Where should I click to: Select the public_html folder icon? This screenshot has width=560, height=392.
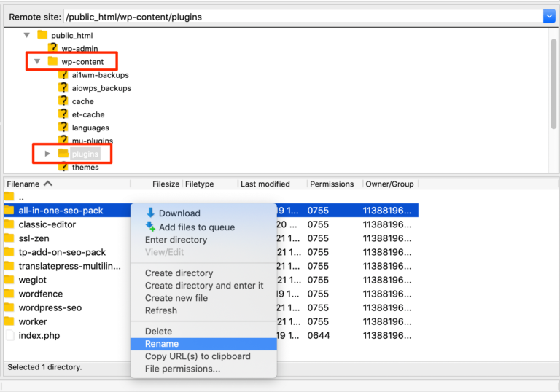pyautogui.click(x=42, y=35)
